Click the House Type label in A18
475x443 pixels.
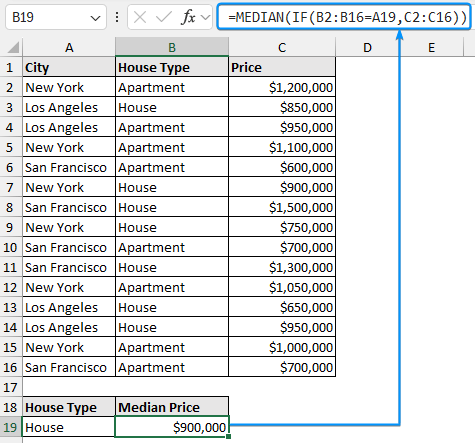coord(69,407)
